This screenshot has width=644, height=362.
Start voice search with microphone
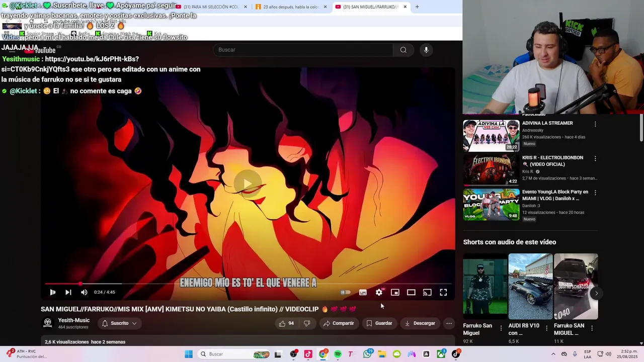coord(426,50)
